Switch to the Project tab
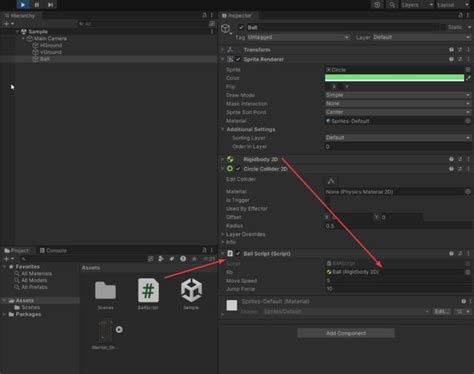Image resolution: width=474 pixels, height=374 pixels. tap(17, 250)
